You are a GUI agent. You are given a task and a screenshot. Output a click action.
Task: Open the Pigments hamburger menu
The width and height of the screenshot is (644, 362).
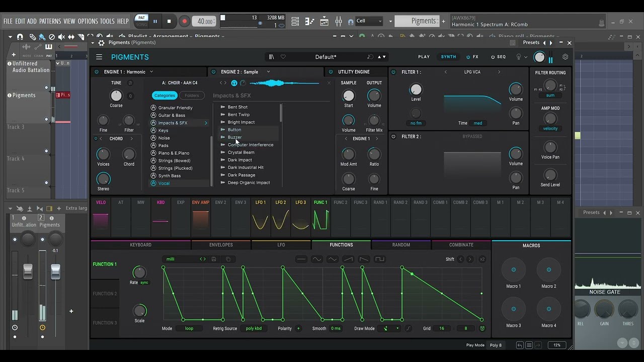[99, 57]
